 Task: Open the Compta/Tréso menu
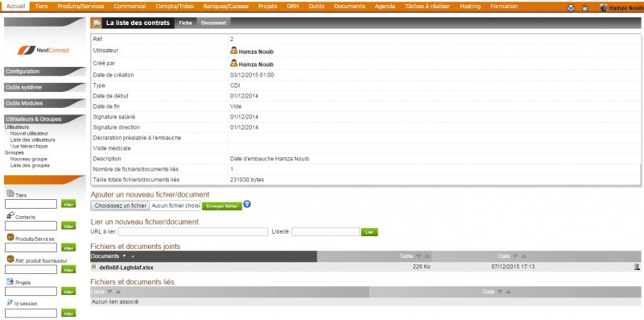[x=175, y=6]
